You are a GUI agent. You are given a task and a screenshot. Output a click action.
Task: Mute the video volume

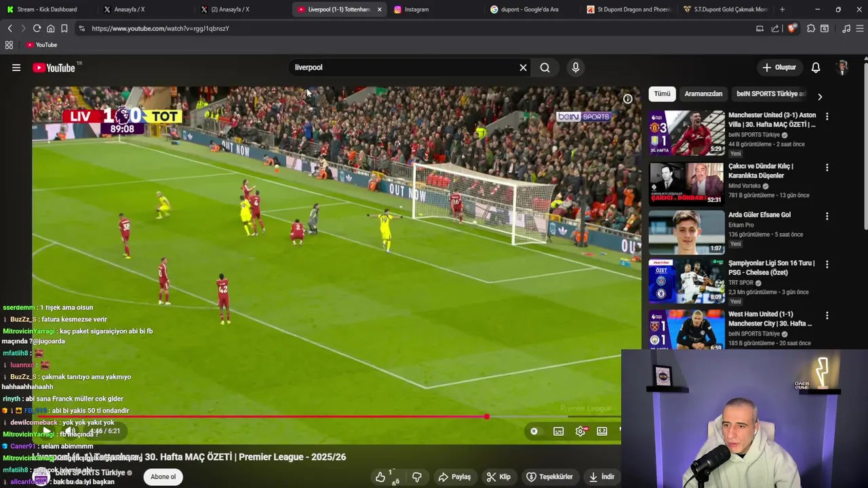pyautogui.click(x=70, y=431)
